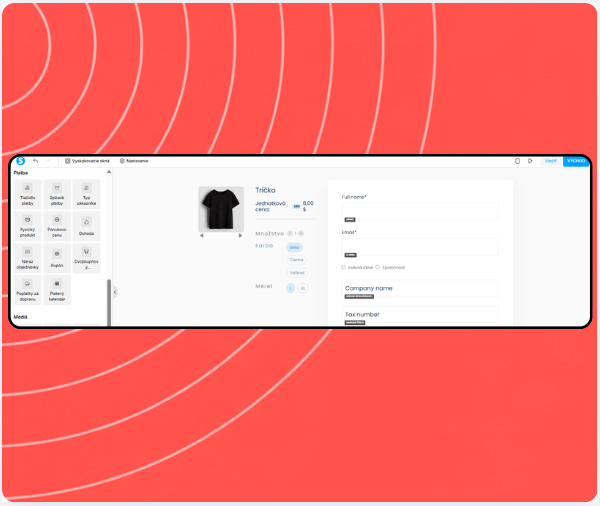
Task: Open the Vyskakovacie okná menu
Action: pyautogui.click(x=87, y=161)
